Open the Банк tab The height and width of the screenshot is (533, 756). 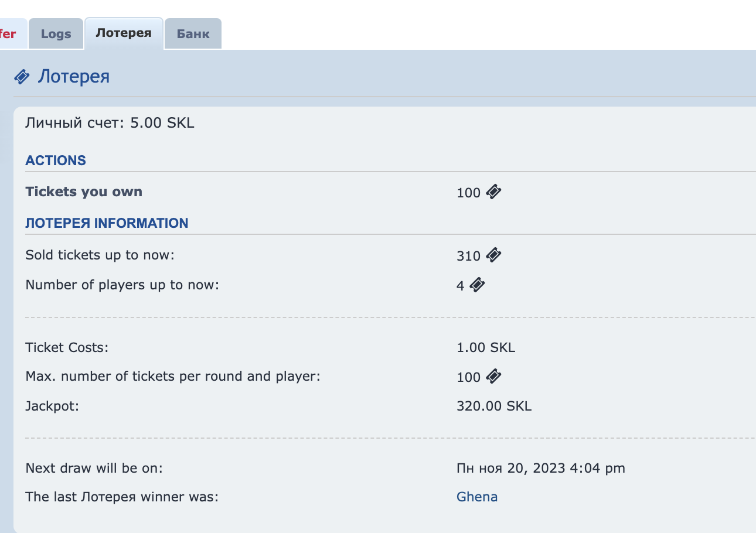(x=193, y=34)
